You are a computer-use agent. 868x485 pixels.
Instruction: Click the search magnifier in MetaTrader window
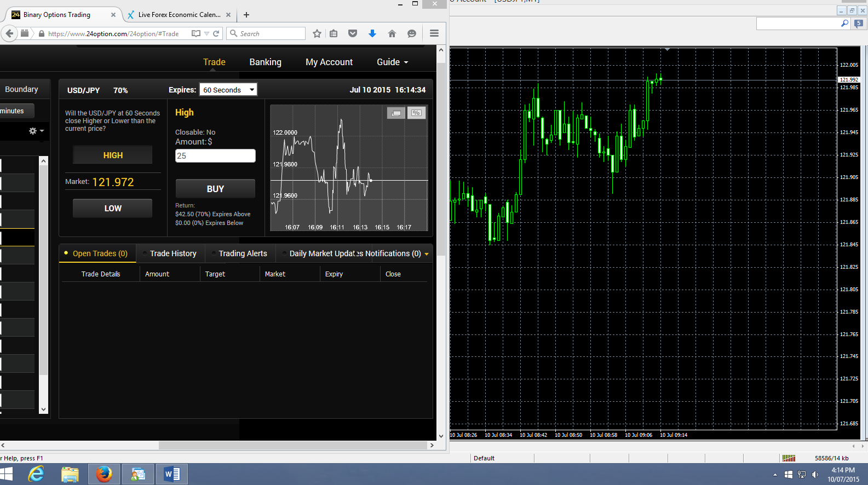844,24
